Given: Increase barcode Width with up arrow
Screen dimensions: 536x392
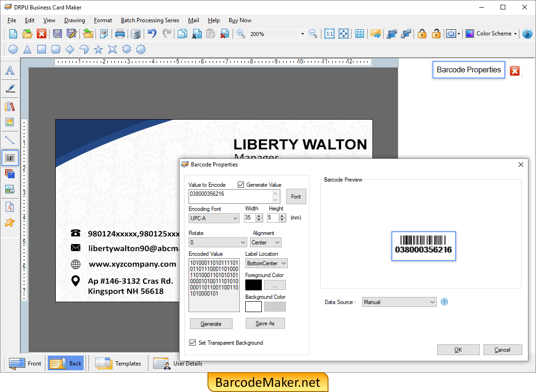Looking at the screenshot, I should pyautogui.click(x=259, y=216).
